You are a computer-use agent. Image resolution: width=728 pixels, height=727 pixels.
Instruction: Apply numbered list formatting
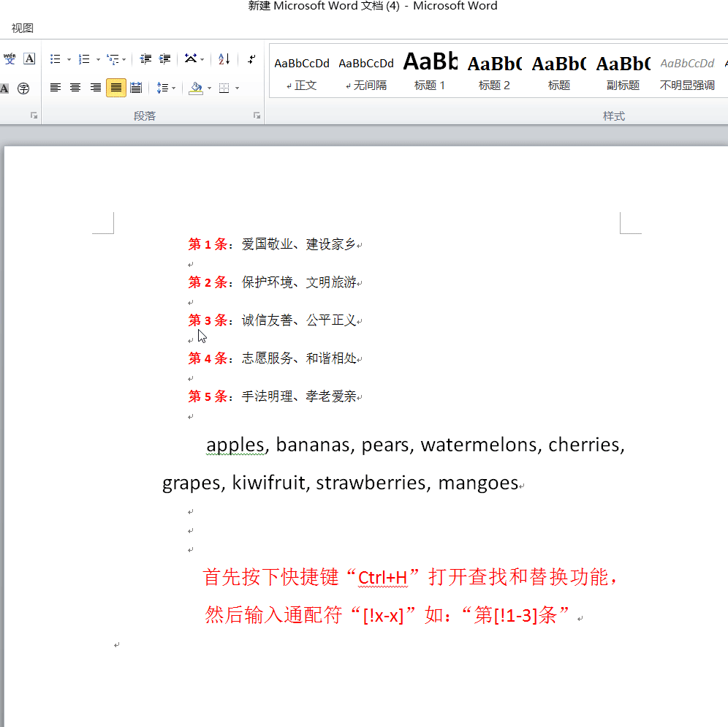pyautogui.click(x=83, y=59)
